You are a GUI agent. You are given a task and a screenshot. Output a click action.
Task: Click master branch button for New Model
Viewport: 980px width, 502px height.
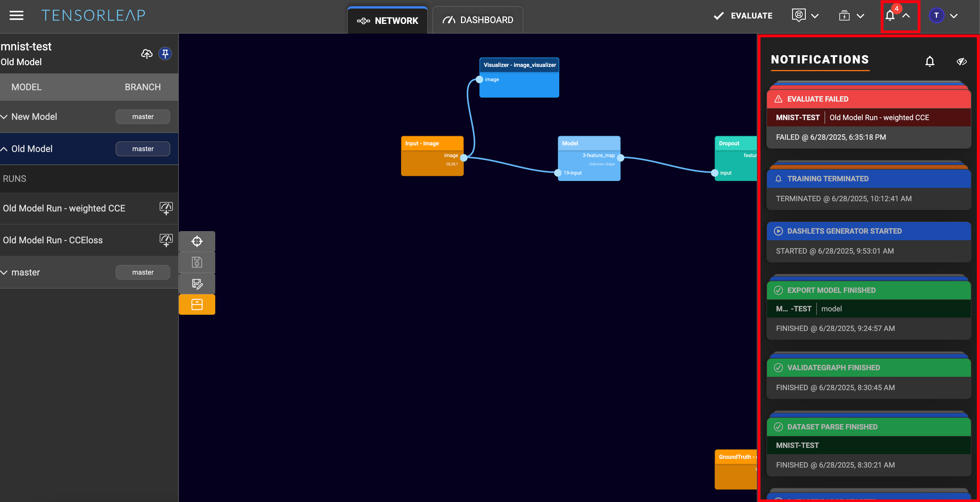[x=143, y=117]
